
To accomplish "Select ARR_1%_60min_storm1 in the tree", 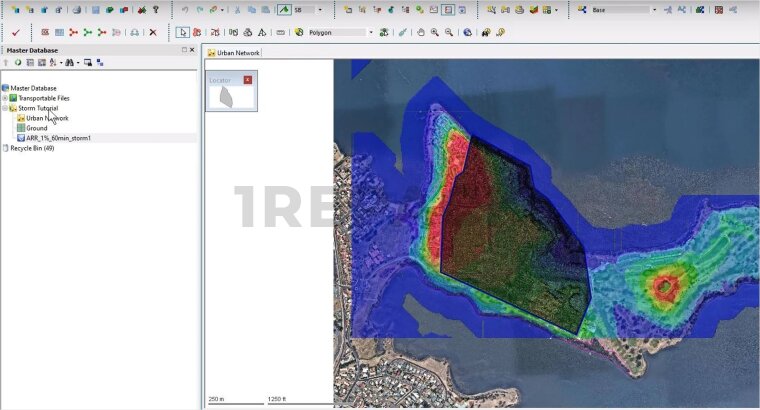I will click(58, 138).
